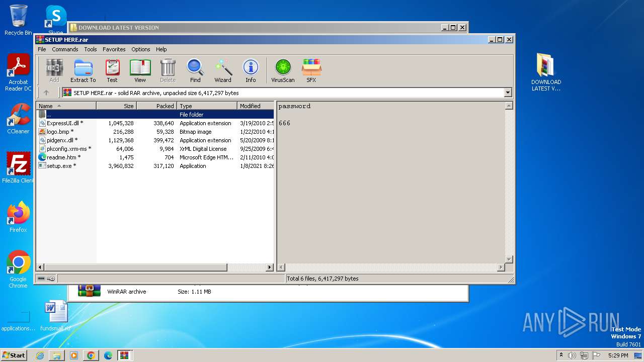Click the password comment text
Image resolution: width=644 pixels, height=362 pixels.
click(x=294, y=106)
